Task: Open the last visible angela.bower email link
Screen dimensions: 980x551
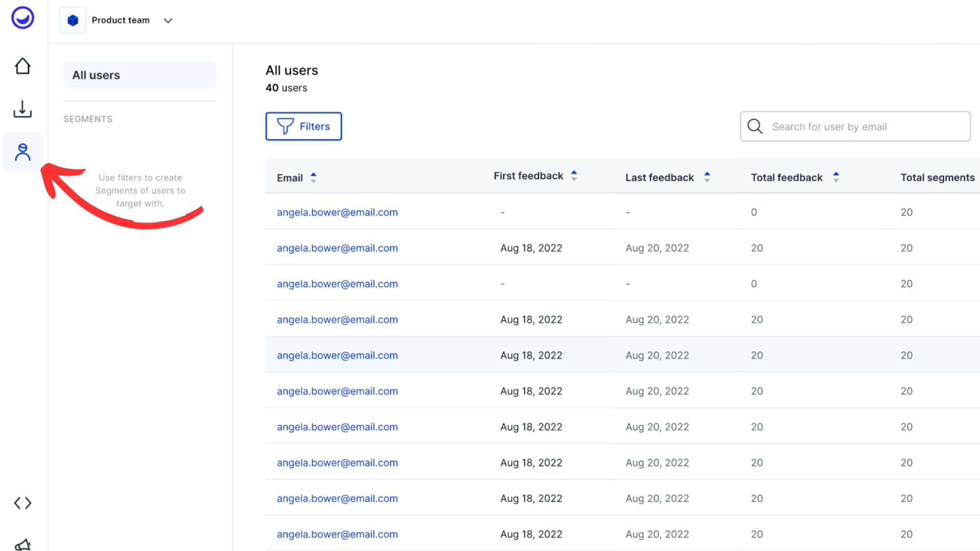Action: pyautogui.click(x=337, y=534)
